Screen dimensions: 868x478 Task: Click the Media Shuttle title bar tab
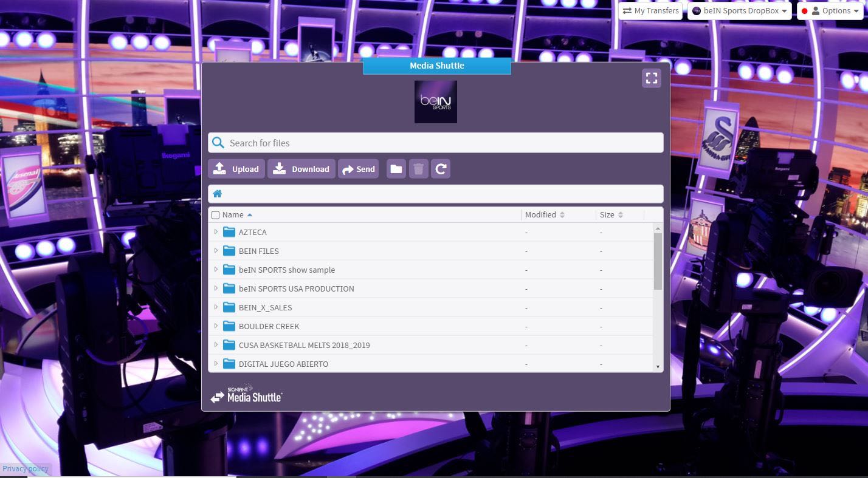(x=436, y=66)
